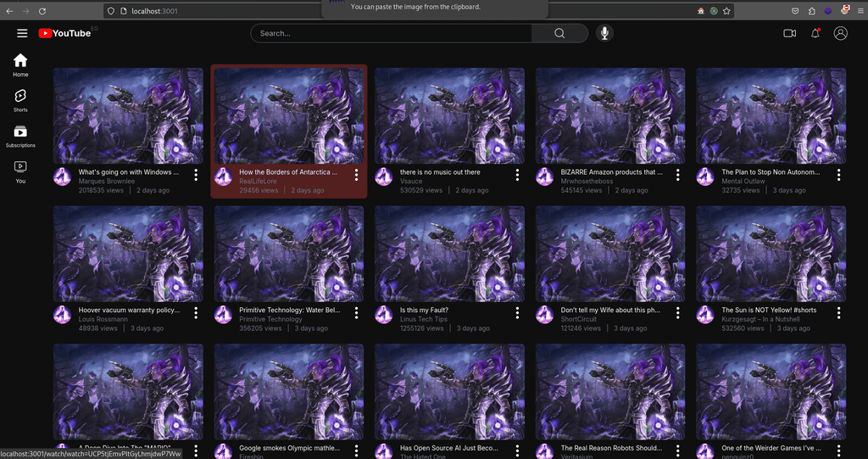
Task: Click channel avatar beside 'Is this my Fault?'
Action: [x=384, y=315]
